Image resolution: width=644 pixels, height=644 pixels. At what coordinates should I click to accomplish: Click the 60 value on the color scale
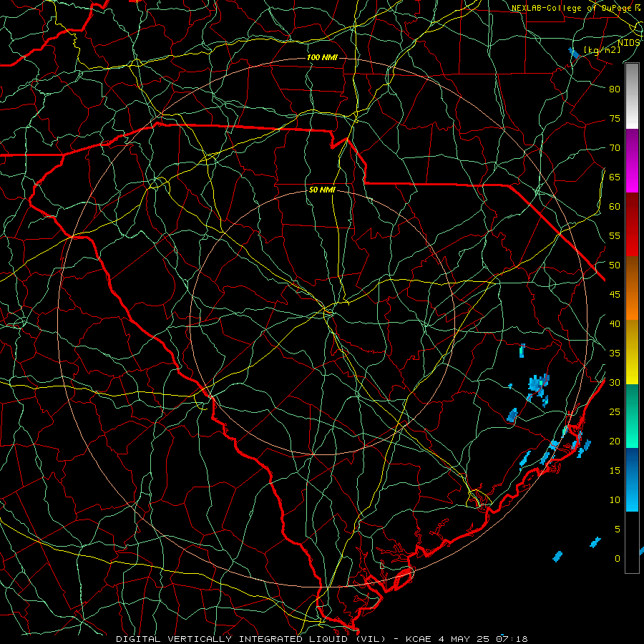coord(615,207)
